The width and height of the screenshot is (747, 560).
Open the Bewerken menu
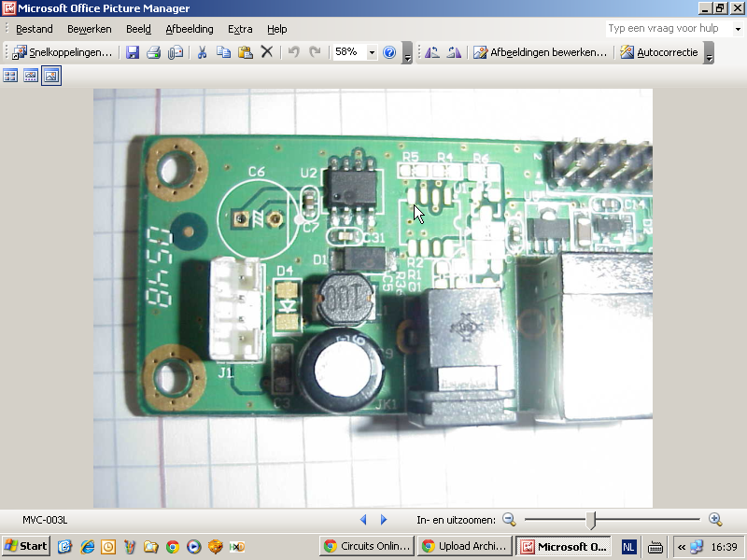pyautogui.click(x=90, y=29)
